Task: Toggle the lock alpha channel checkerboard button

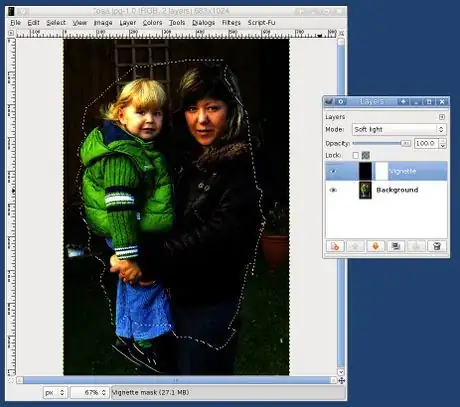Action: click(x=366, y=155)
